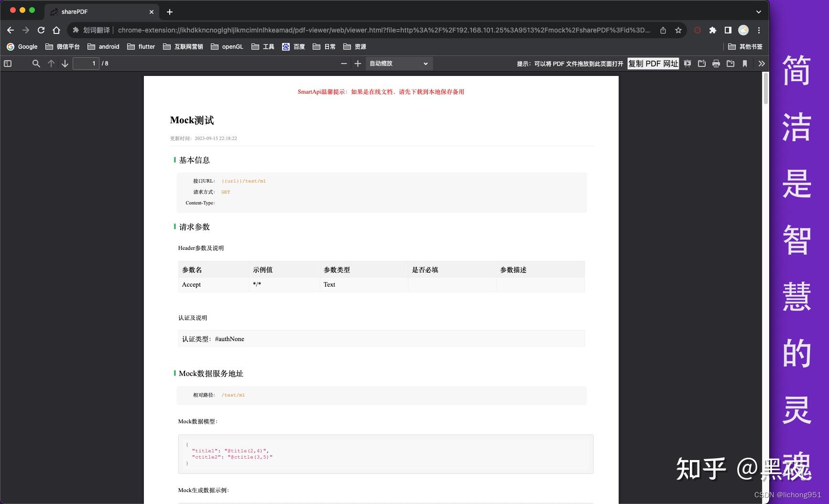Switch to the sharePDF browser tab
Viewport: 829px width, 504px height.
coord(96,11)
